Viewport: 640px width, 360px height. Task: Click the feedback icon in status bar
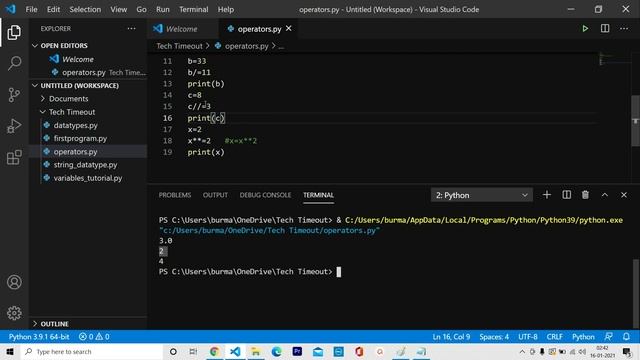pyautogui.click(x=608, y=337)
